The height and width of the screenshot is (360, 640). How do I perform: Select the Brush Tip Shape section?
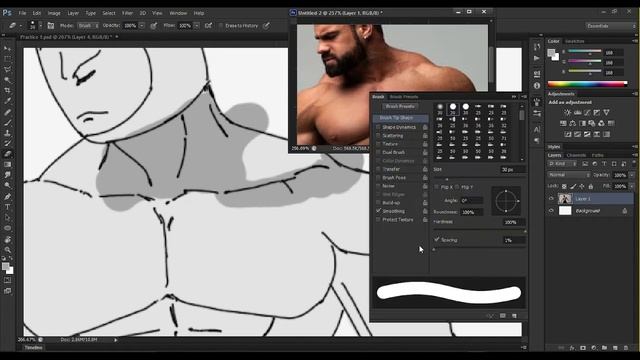tap(400, 118)
